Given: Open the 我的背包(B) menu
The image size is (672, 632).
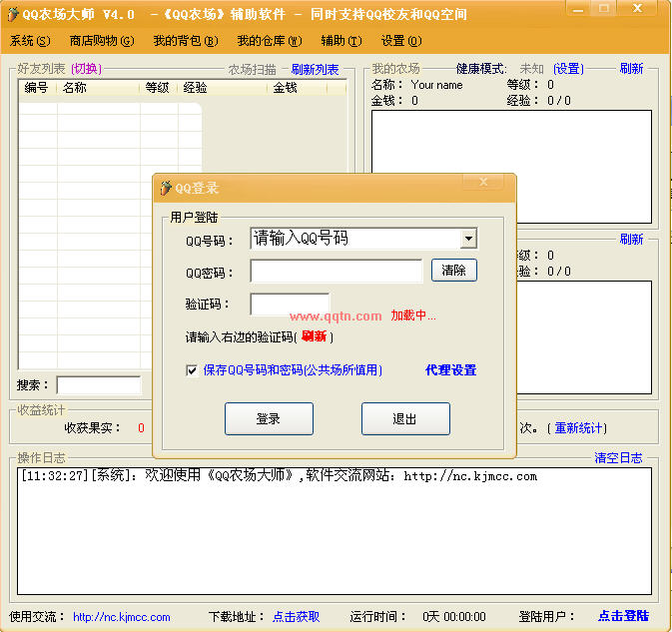Looking at the screenshot, I should click(x=186, y=41).
